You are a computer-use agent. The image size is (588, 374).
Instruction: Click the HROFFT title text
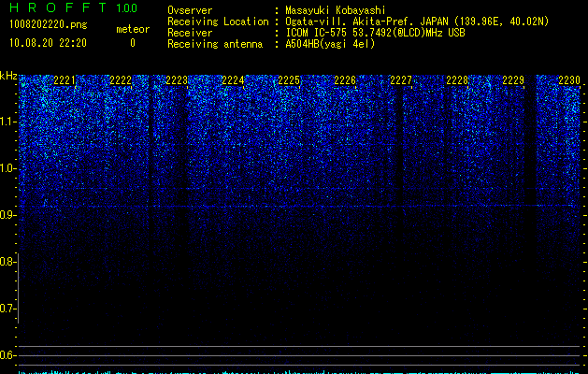click(x=58, y=7)
